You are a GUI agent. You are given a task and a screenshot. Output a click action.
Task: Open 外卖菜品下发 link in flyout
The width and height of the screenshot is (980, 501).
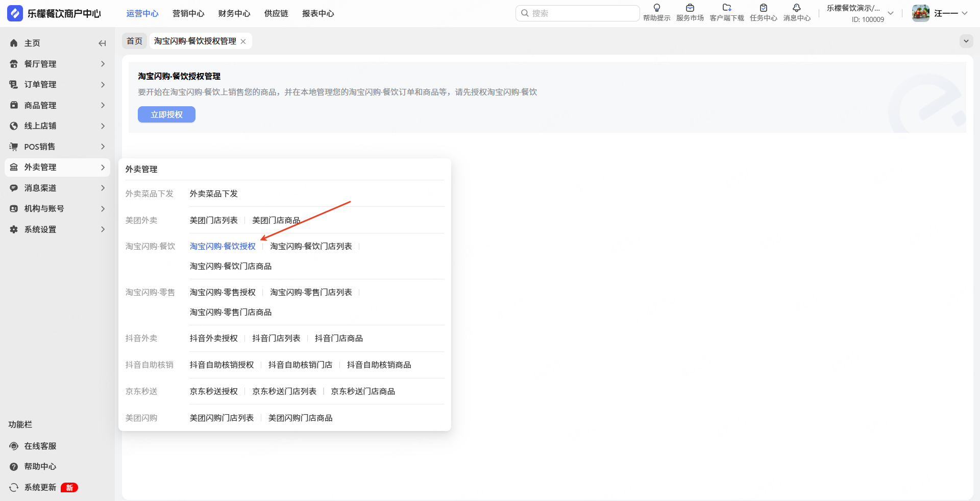click(x=213, y=194)
